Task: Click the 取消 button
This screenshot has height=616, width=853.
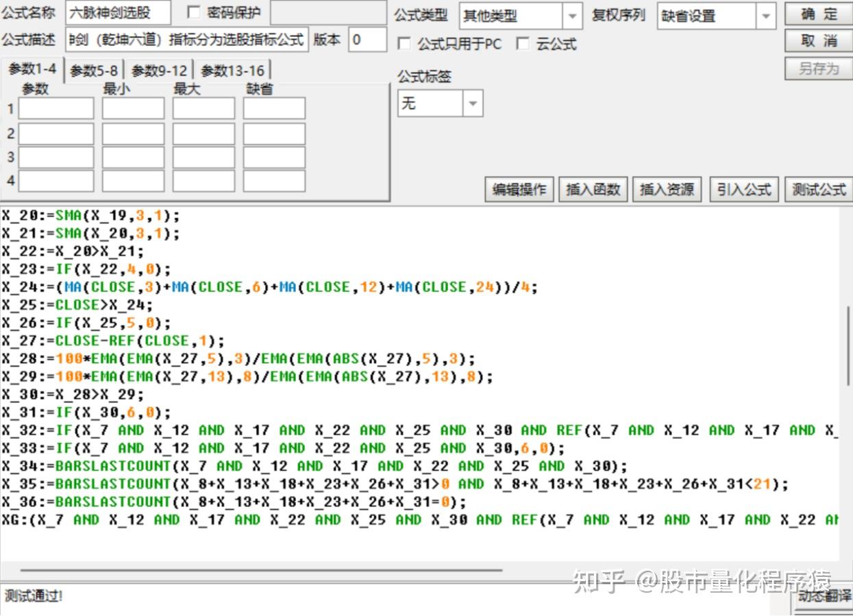Action: (819, 41)
